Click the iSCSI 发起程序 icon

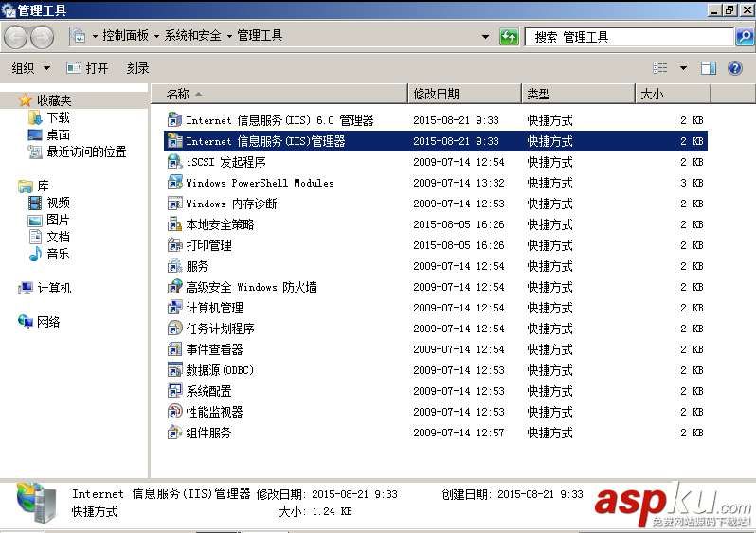[x=174, y=162]
